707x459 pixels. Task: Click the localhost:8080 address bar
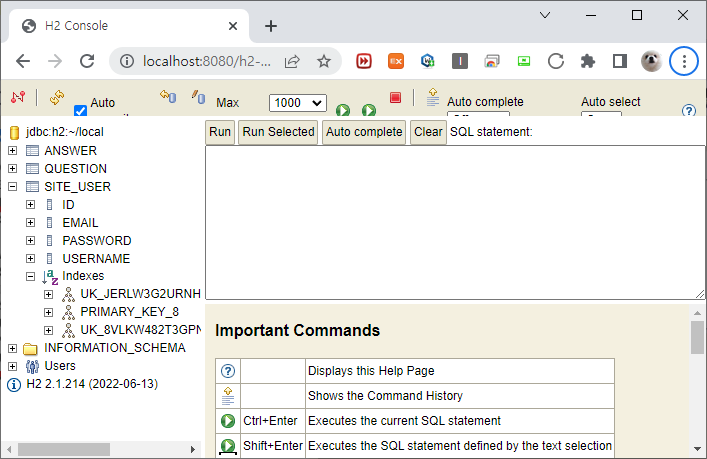click(207, 61)
